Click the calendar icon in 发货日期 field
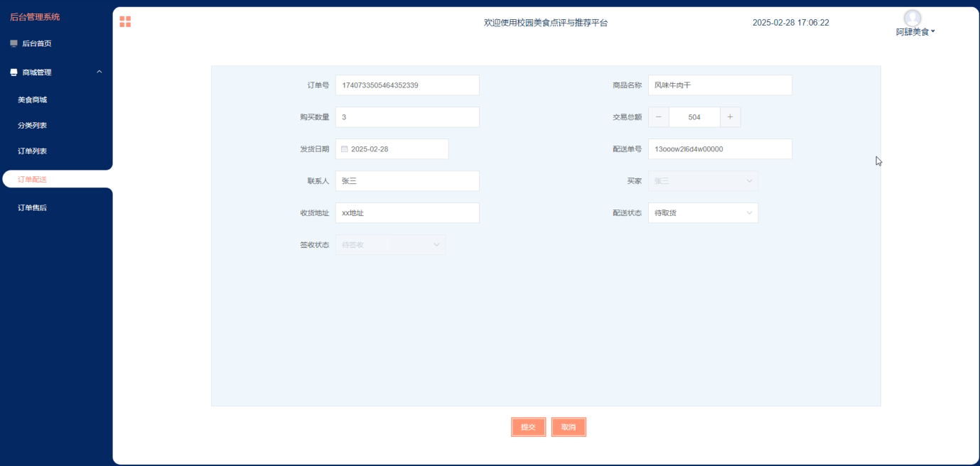The image size is (980, 466). pos(345,149)
